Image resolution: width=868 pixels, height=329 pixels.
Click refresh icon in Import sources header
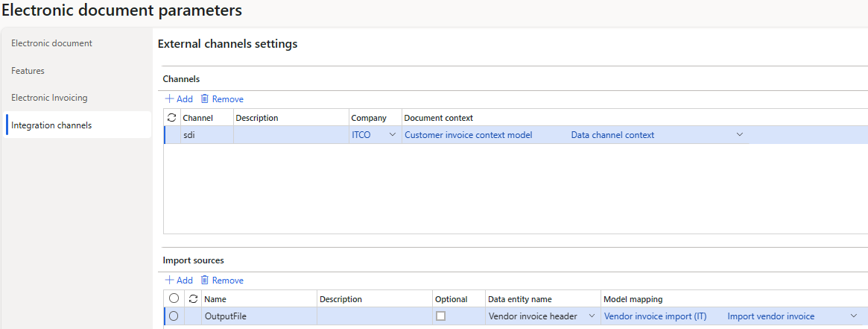194,299
